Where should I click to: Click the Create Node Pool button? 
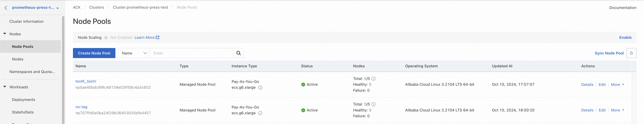[94, 53]
